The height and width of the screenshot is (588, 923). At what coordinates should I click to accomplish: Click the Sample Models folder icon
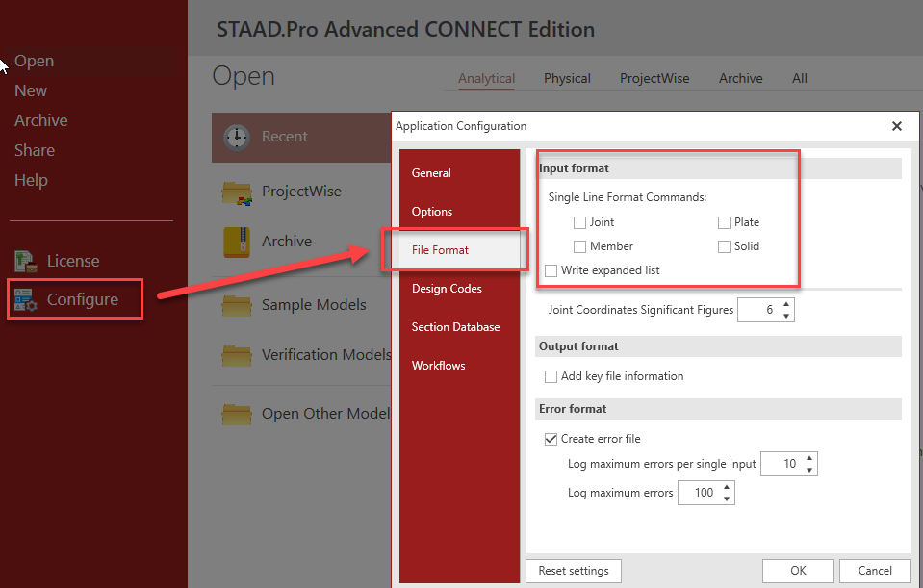point(237,305)
